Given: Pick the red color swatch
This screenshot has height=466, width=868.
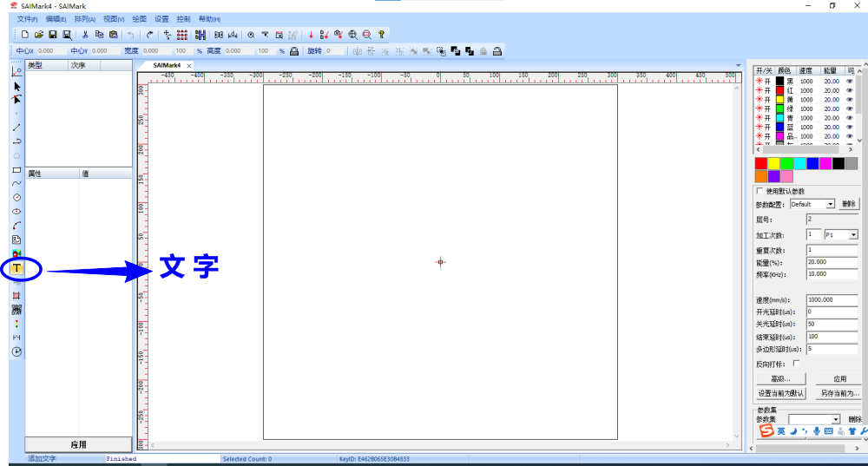Looking at the screenshot, I should point(761,163).
